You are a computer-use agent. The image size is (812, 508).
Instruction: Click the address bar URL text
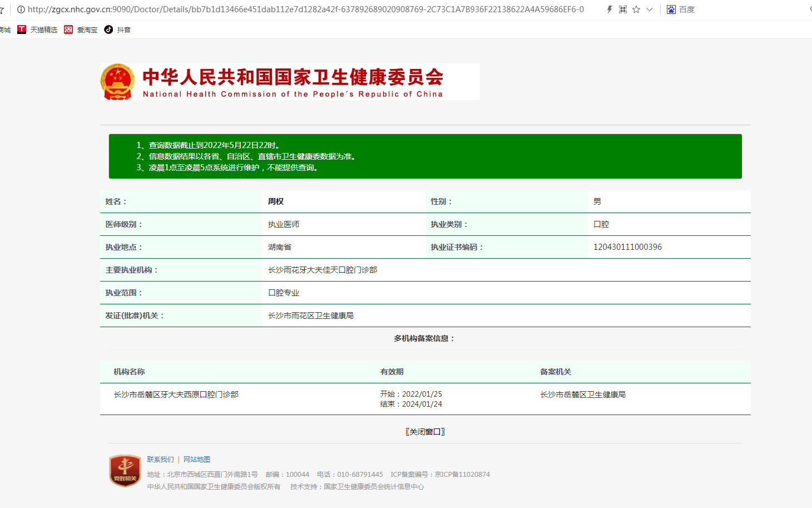pyautogui.click(x=306, y=9)
